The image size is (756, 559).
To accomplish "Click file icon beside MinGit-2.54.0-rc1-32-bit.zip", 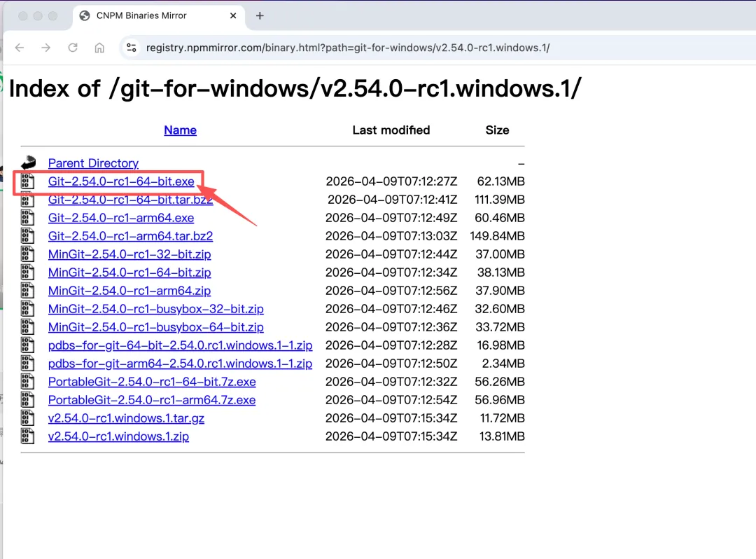I will (27, 254).
